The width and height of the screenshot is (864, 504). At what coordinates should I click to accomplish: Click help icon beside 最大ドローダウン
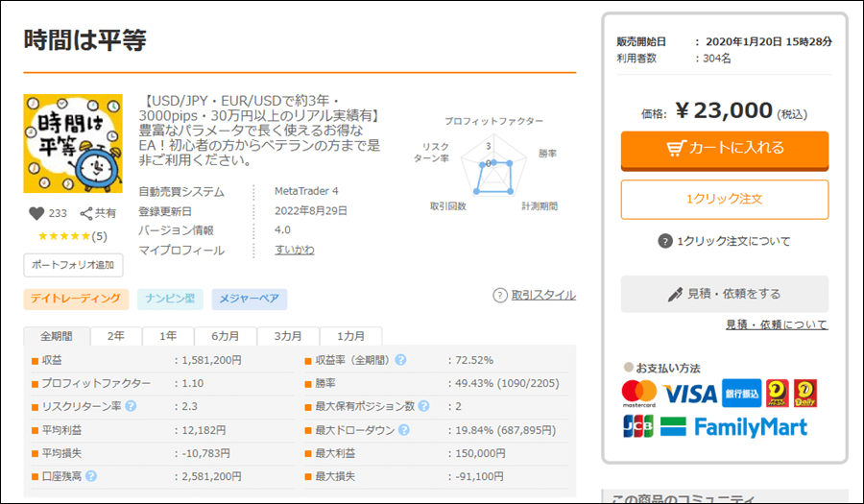tap(401, 430)
